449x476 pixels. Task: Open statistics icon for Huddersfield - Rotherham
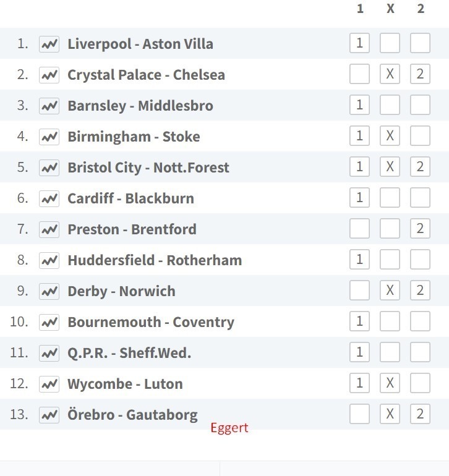click(49, 260)
